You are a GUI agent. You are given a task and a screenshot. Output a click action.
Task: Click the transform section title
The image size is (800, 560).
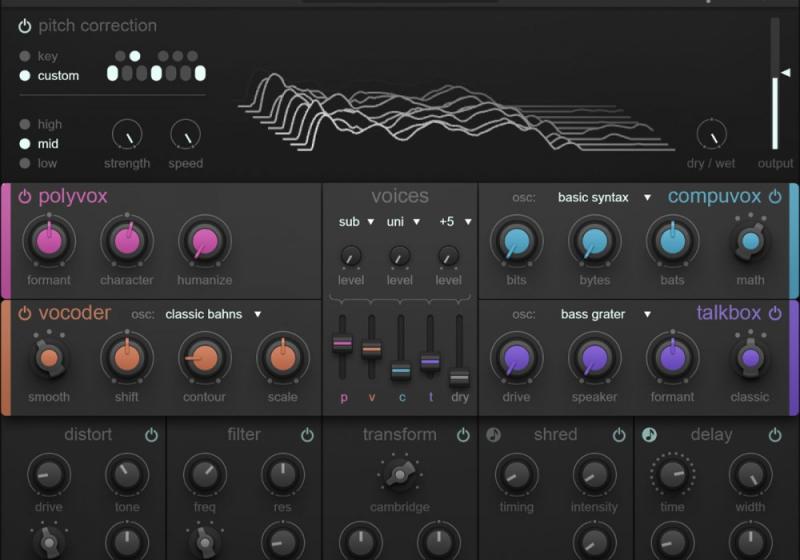click(x=399, y=435)
